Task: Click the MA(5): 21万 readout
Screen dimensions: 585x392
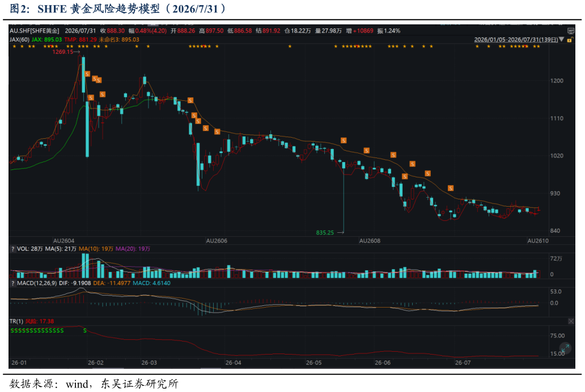Action: (61, 249)
